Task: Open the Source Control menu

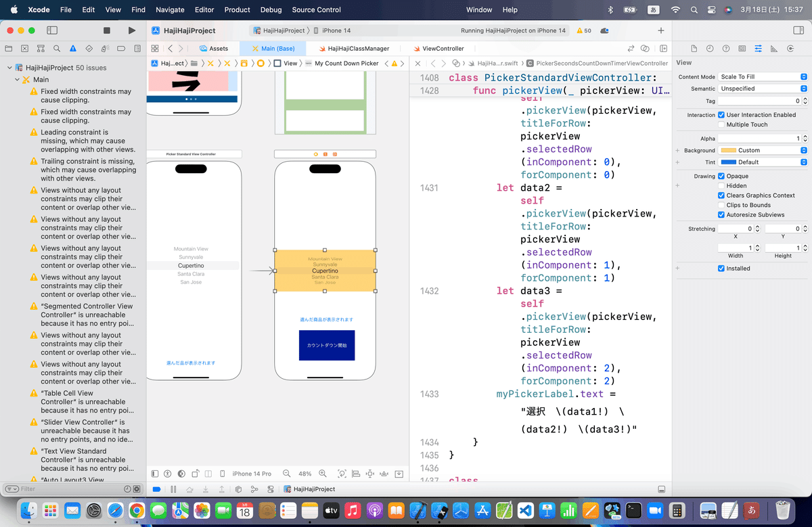Action: click(x=316, y=9)
